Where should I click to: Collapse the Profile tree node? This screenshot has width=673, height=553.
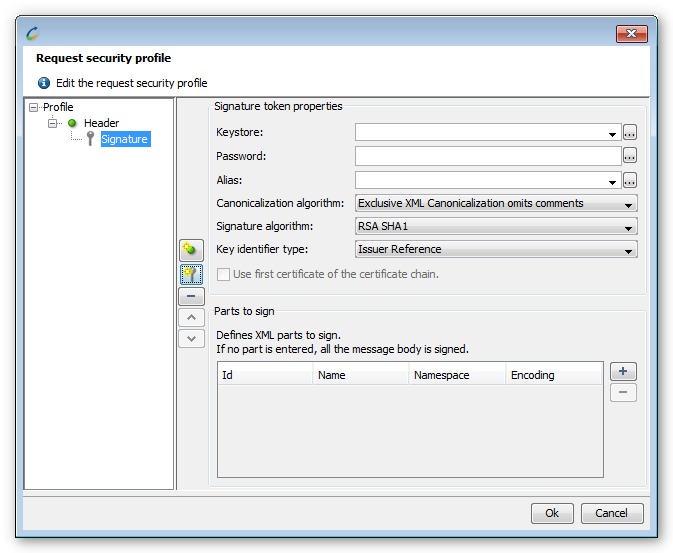click(x=33, y=107)
